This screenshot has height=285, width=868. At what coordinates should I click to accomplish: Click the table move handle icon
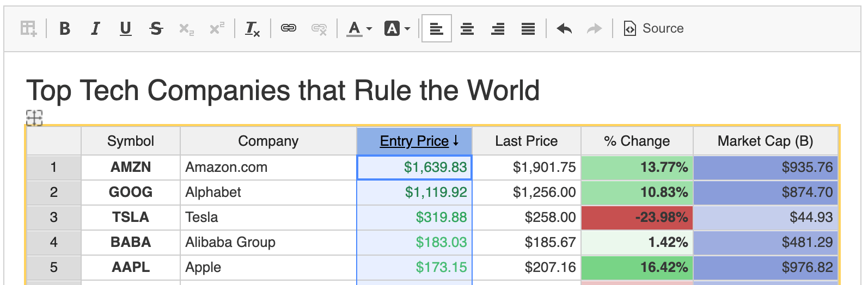(x=34, y=117)
